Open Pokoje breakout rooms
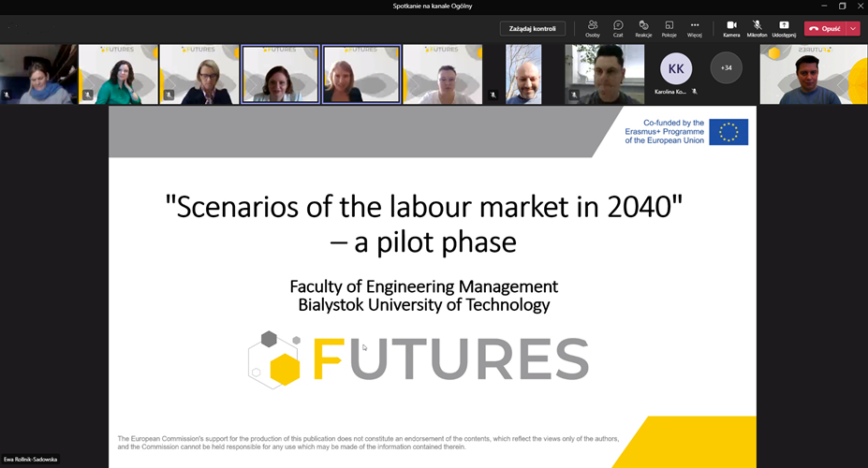The image size is (868, 468). (669, 28)
